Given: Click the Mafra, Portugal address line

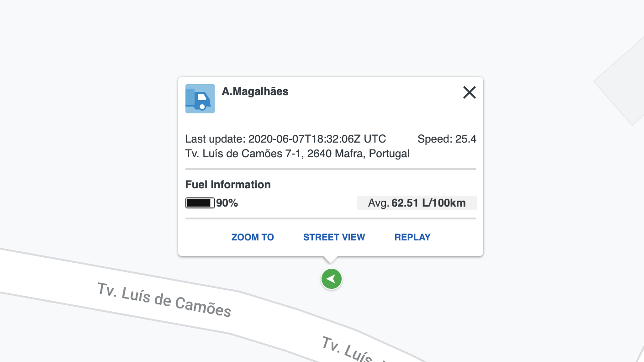Looking at the screenshot, I should 297,154.
